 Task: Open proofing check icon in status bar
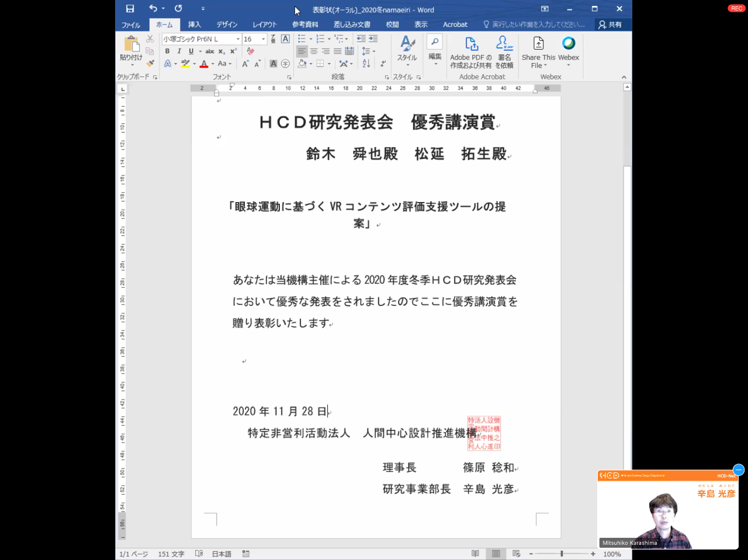coord(199,554)
